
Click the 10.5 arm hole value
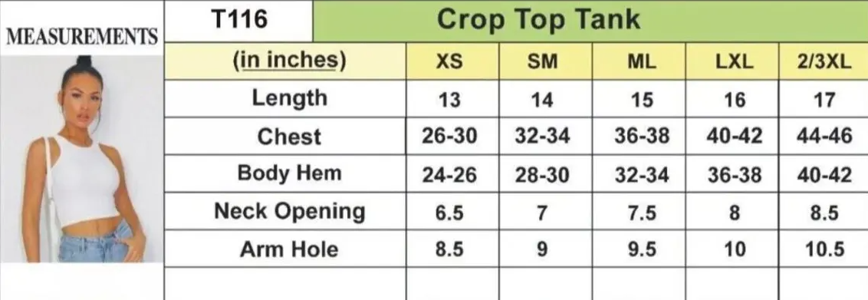[825, 249]
